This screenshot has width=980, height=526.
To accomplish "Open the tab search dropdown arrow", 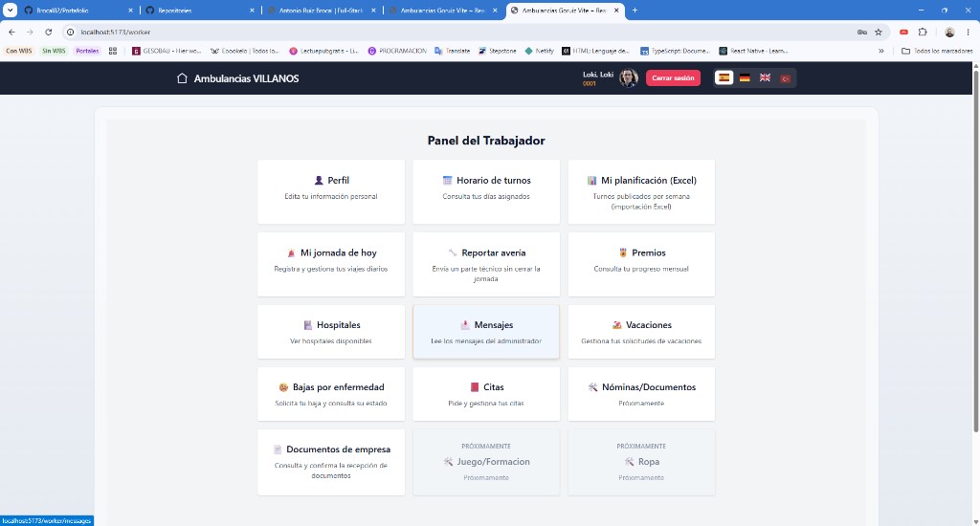I will (10, 11).
